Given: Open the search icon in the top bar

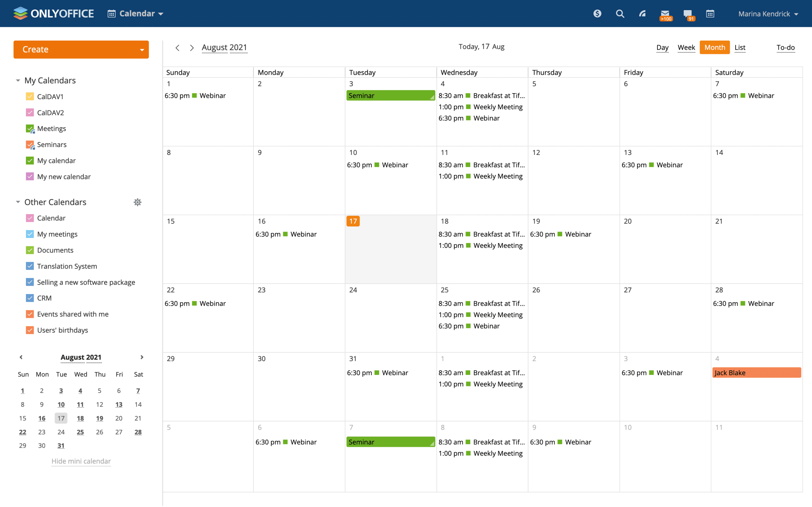Looking at the screenshot, I should 620,13.
